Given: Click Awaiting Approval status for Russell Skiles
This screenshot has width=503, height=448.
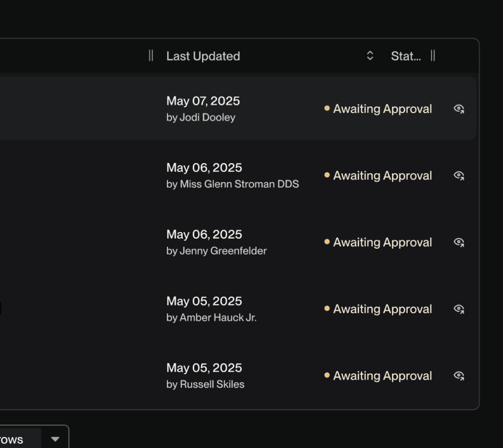Looking at the screenshot, I should (382, 376).
